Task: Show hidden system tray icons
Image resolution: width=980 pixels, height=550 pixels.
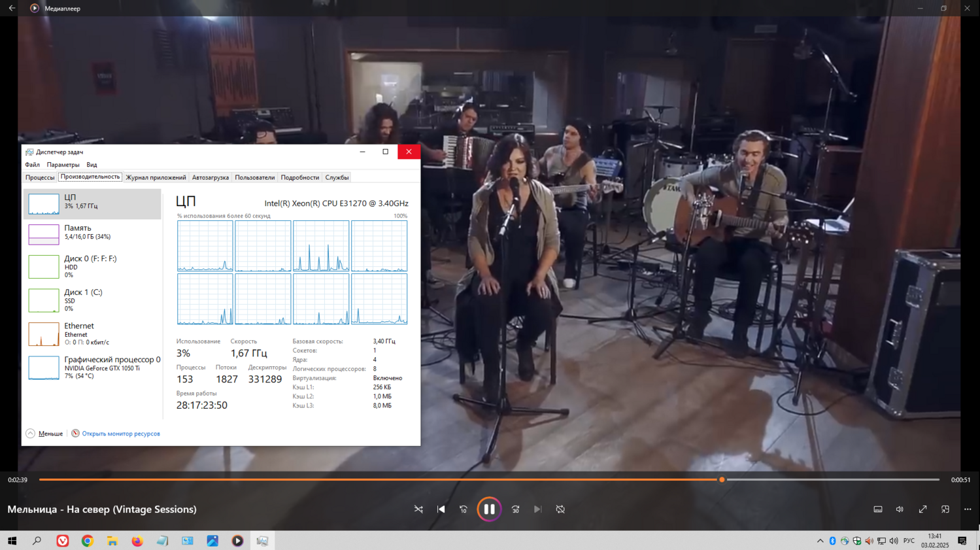Action: click(x=820, y=541)
